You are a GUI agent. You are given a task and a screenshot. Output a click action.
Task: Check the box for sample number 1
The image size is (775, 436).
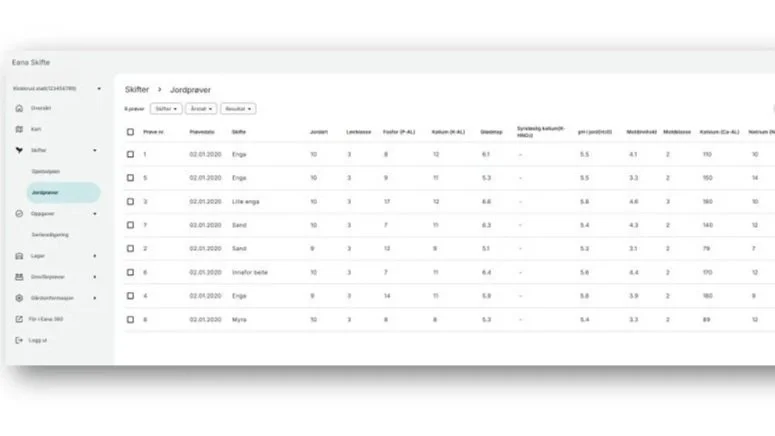130,154
